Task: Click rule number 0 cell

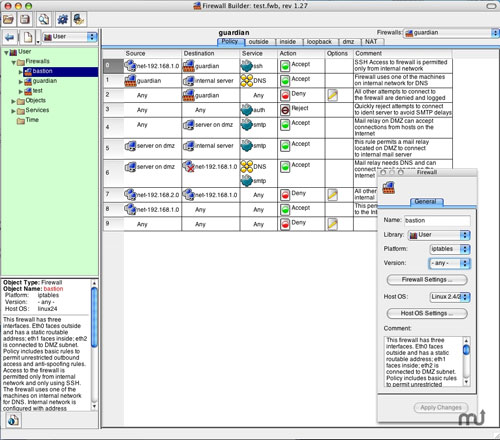Action: (113, 66)
